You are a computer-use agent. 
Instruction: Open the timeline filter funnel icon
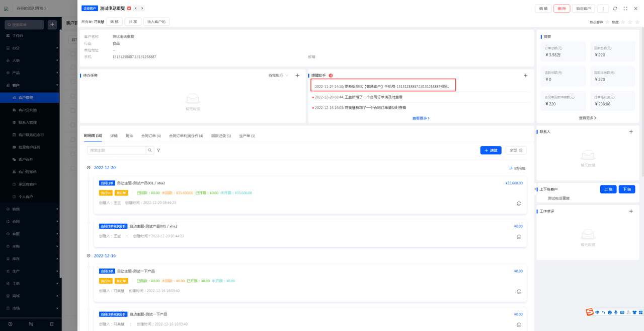click(158, 150)
